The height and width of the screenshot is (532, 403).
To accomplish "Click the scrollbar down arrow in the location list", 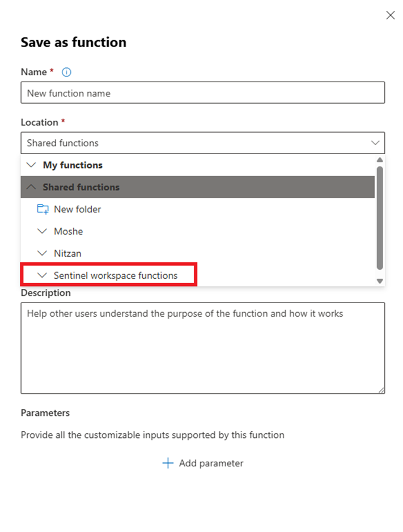I will pyautogui.click(x=380, y=281).
